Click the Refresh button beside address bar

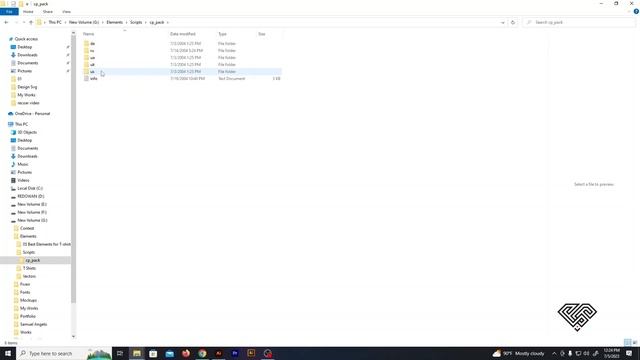pyautogui.click(x=513, y=22)
